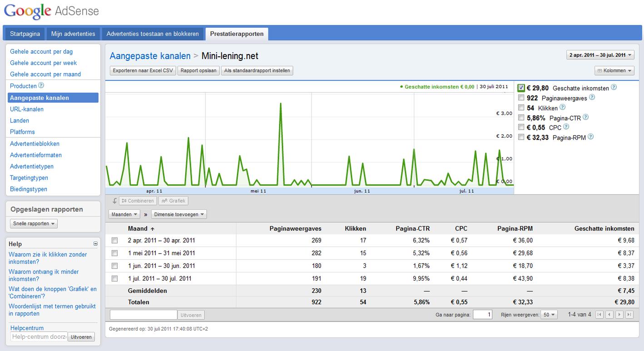Switch to Startpagina tab
The image size is (644, 351).
(x=25, y=34)
